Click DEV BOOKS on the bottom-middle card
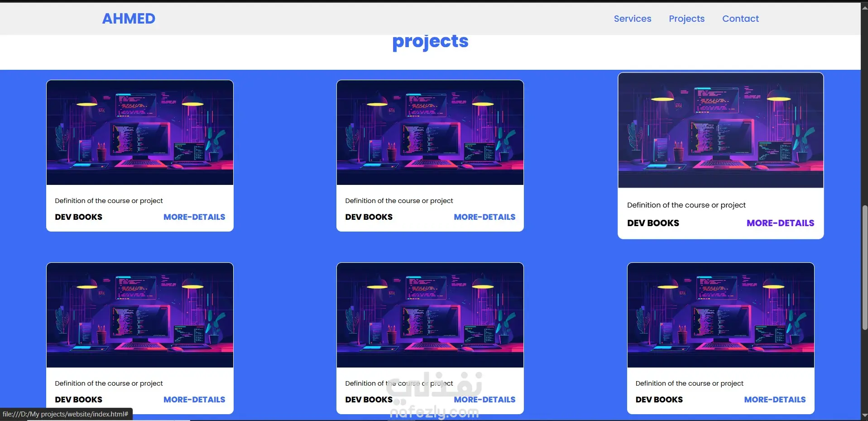Image resolution: width=868 pixels, height=421 pixels. click(x=369, y=400)
